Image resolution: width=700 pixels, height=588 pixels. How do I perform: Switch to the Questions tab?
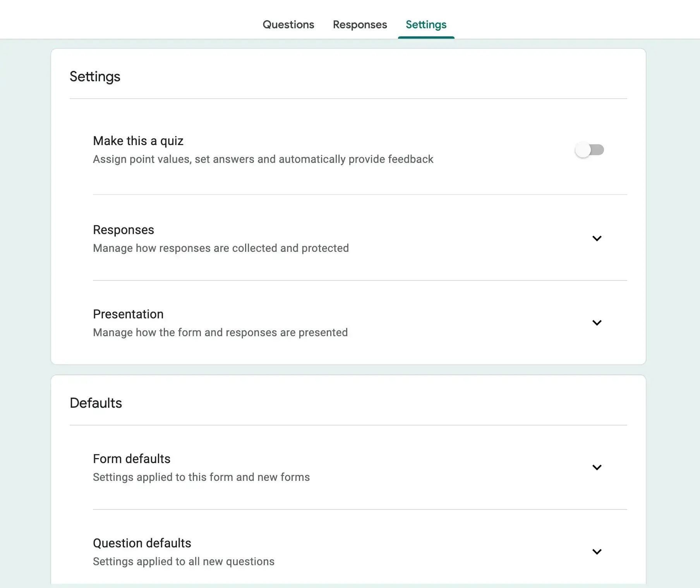click(288, 24)
